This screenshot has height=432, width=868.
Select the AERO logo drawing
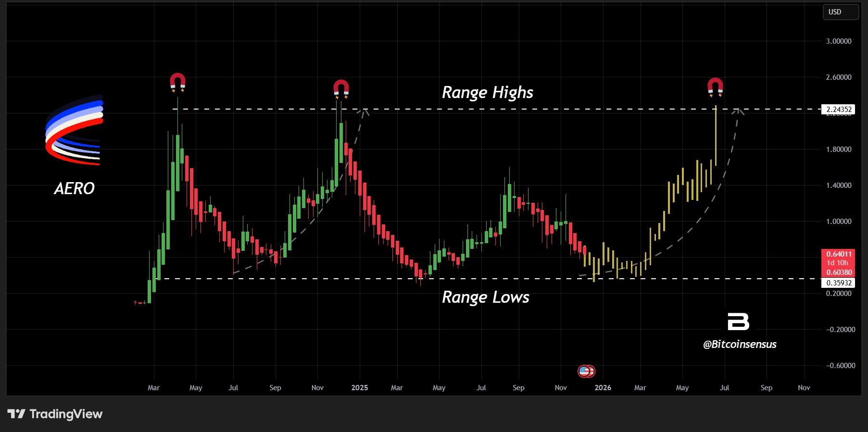pos(74,130)
